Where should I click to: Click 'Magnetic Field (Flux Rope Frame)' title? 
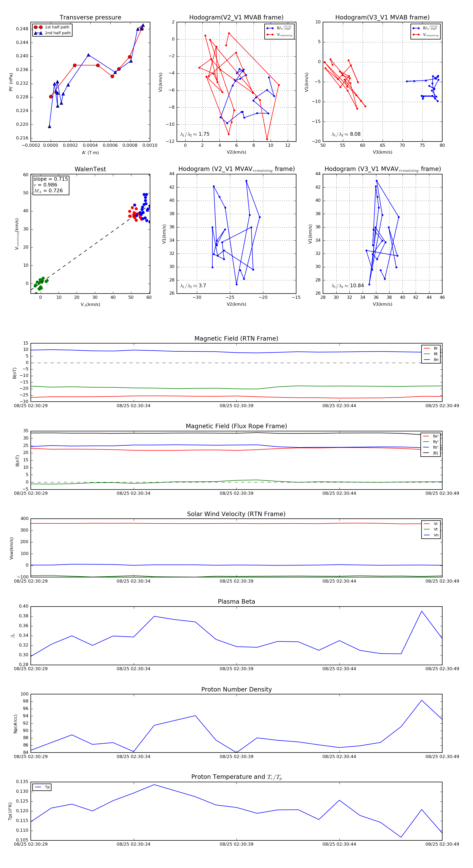point(236,426)
